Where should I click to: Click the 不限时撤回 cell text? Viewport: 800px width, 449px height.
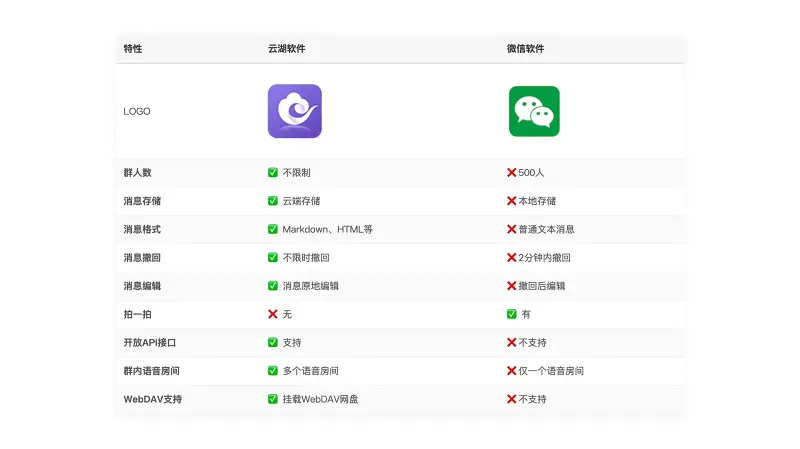(x=306, y=258)
